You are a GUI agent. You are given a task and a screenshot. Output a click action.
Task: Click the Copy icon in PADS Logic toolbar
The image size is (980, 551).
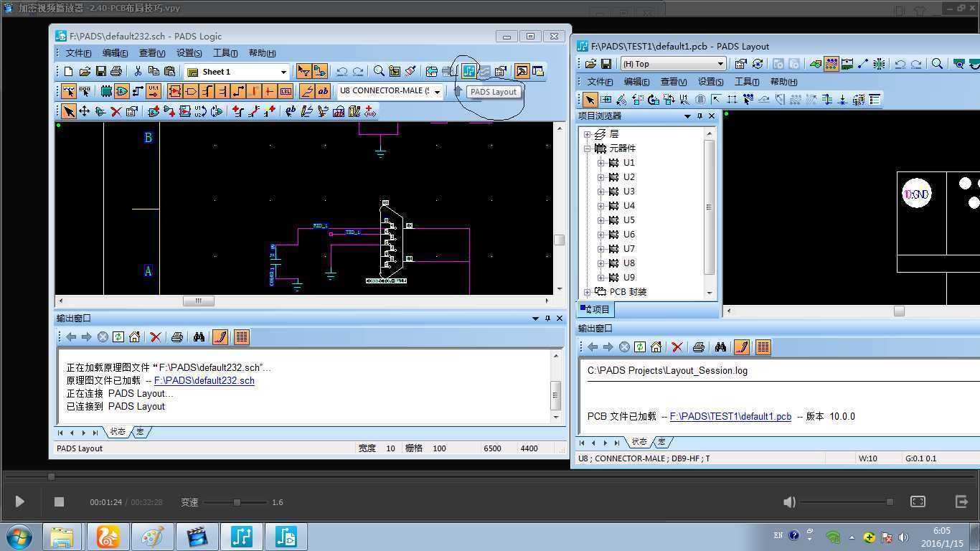[154, 71]
